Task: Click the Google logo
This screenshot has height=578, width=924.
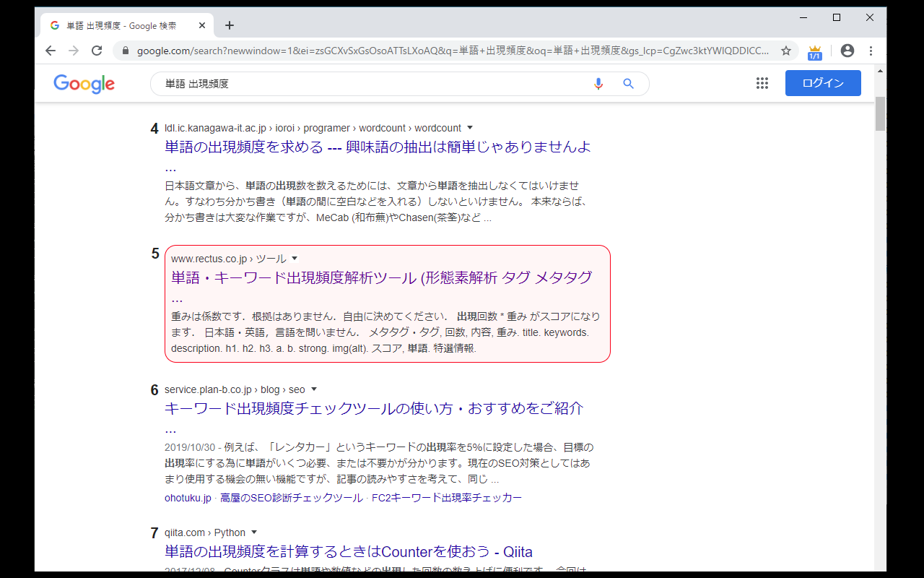Action: [84, 84]
